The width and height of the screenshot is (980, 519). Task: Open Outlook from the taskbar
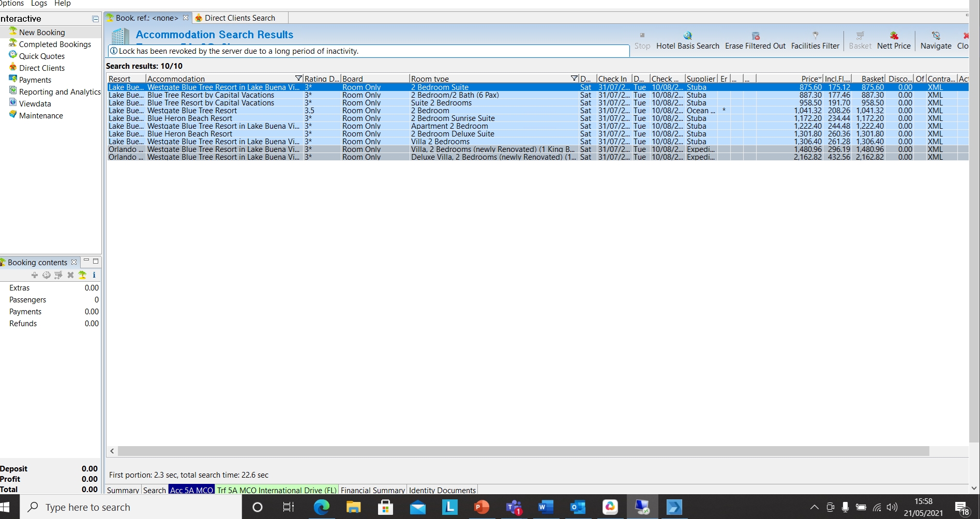[578, 507]
